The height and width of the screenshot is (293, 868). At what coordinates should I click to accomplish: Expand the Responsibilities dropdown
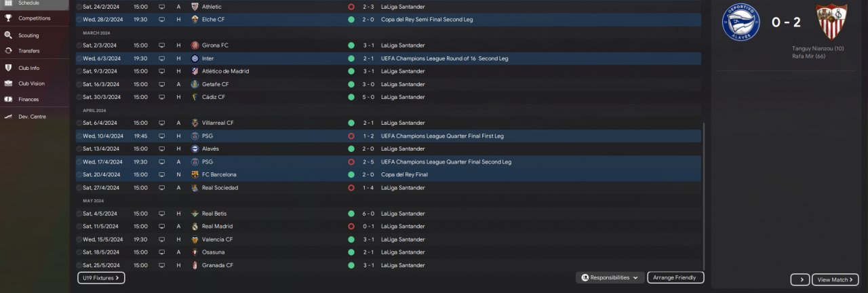(610, 277)
